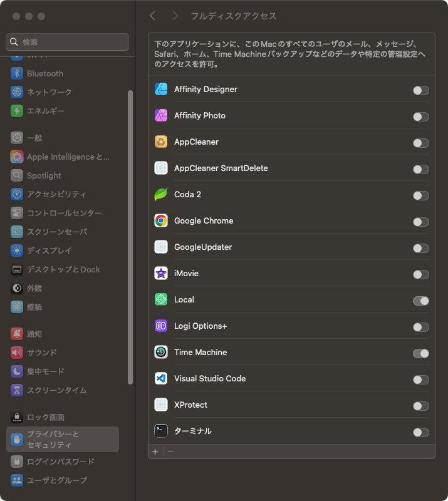448x501 pixels.
Task: Open ネットワーク settings in sidebar
Action: (x=49, y=92)
